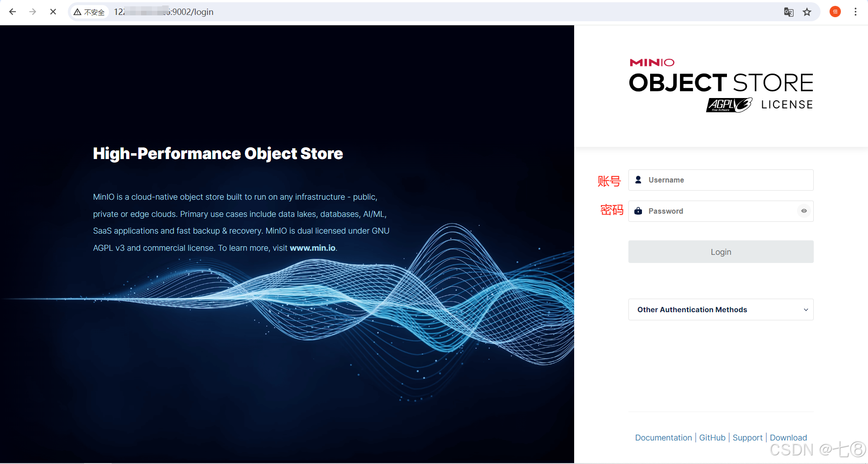Open the GitHub link
Image resolution: width=868 pixels, height=464 pixels.
[x=712, y=437]
